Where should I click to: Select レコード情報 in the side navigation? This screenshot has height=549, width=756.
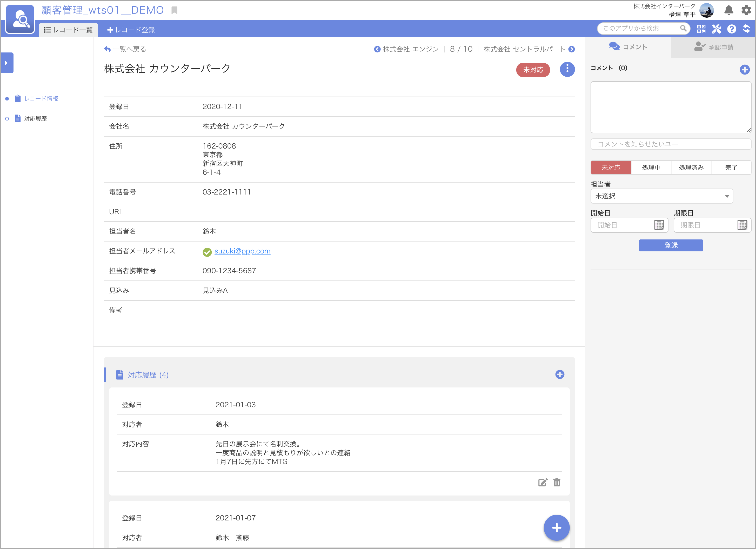click(36, 99)
